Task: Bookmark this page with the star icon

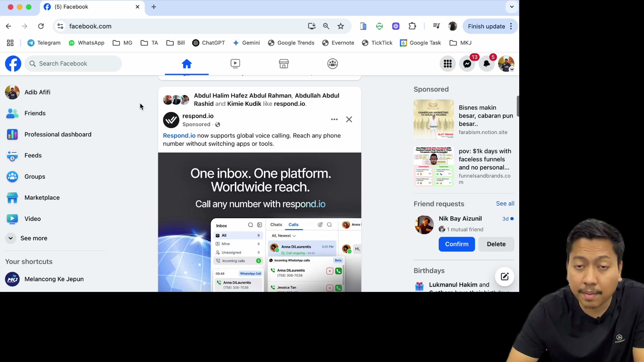Action: 341,26
